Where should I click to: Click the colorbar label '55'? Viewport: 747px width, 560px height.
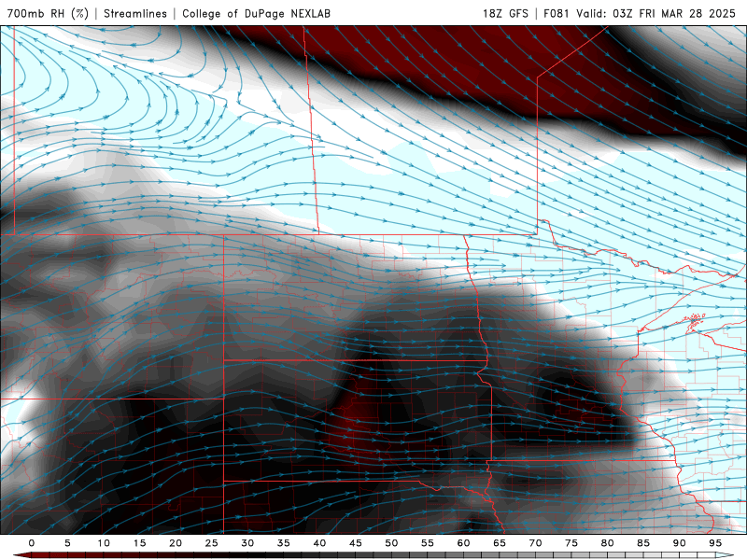coord(428,543)
